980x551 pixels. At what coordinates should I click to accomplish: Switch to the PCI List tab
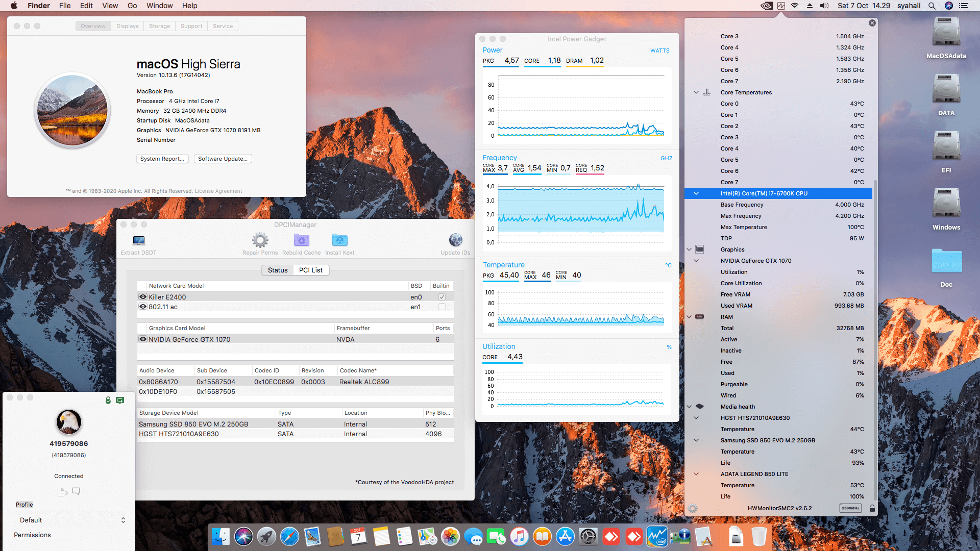click(x=310, y=270)
